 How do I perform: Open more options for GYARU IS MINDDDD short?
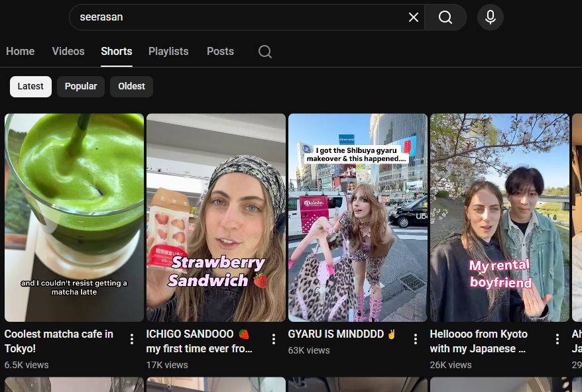coord(416,339)
